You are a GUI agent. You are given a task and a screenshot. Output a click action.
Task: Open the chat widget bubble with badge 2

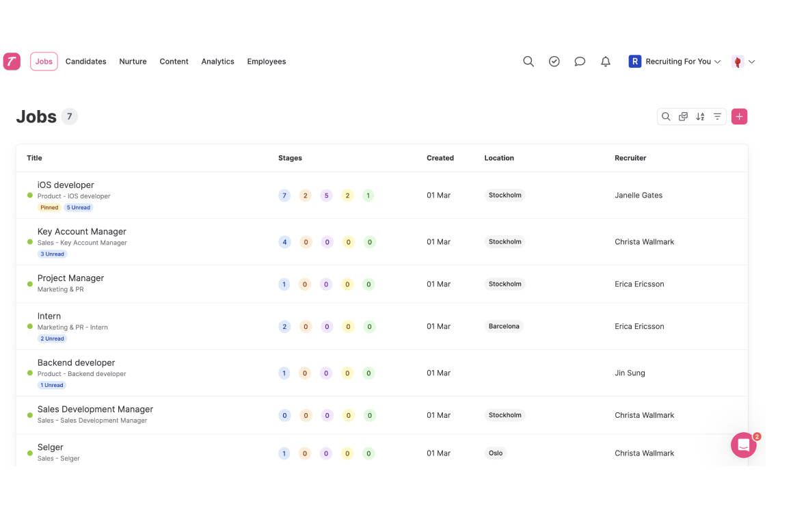[x=744, y=445]
